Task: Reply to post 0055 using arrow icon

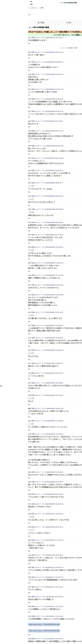Action: pos(29,95)
